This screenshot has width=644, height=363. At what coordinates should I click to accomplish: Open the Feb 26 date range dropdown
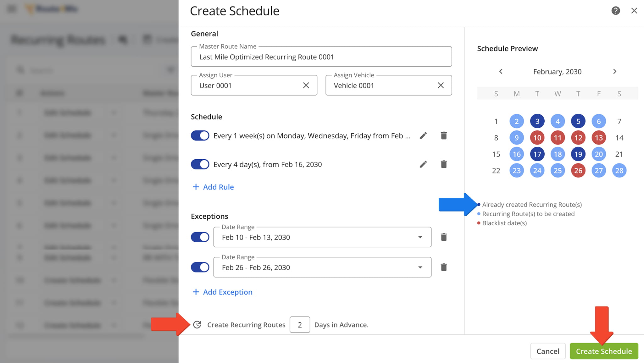pos(420,267)
